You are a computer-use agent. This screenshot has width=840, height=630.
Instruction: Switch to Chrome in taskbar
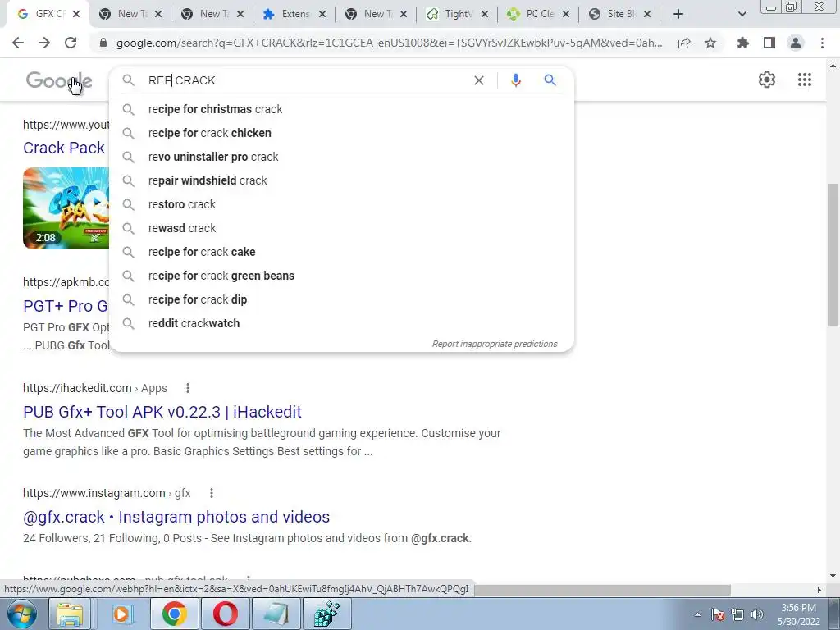pyautogui.click(x=174, y=614)
